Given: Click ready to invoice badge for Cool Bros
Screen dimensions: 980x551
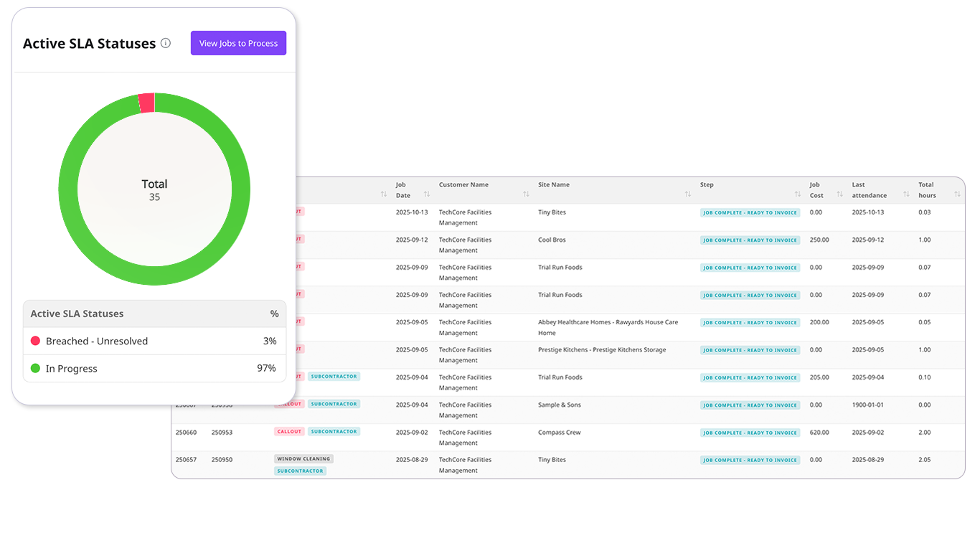Looking at the screenshot, I should (x=750, y=240).
